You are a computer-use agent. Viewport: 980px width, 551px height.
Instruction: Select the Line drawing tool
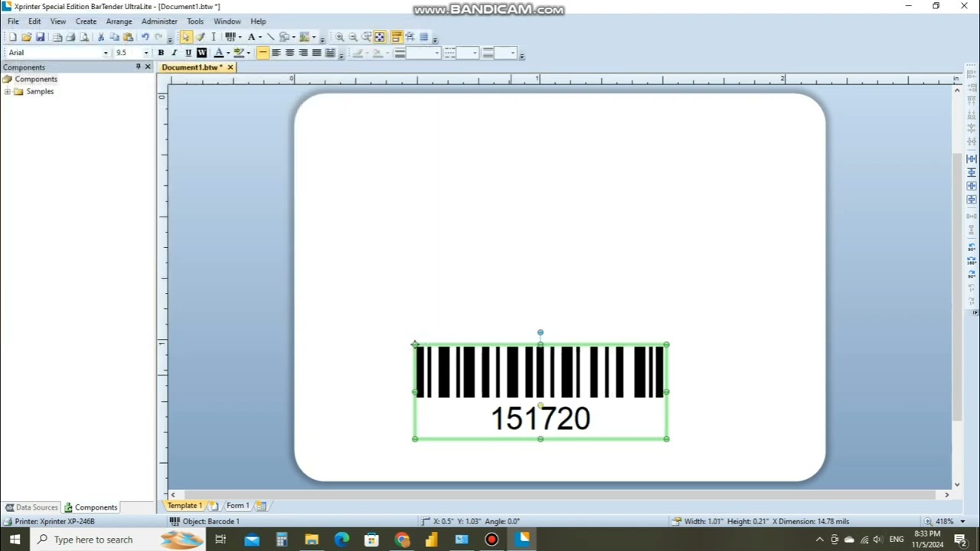pyautogui.click(x=270, y=37)
